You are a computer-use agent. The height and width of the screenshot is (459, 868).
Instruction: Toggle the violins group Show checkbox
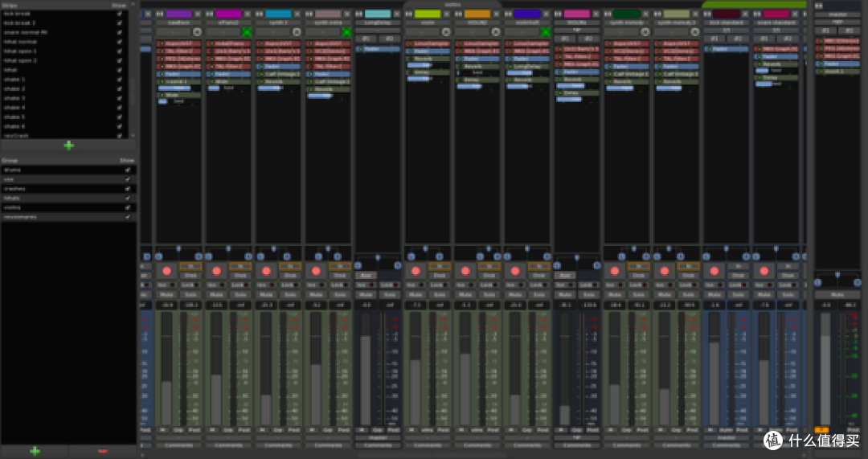(127, 207)
